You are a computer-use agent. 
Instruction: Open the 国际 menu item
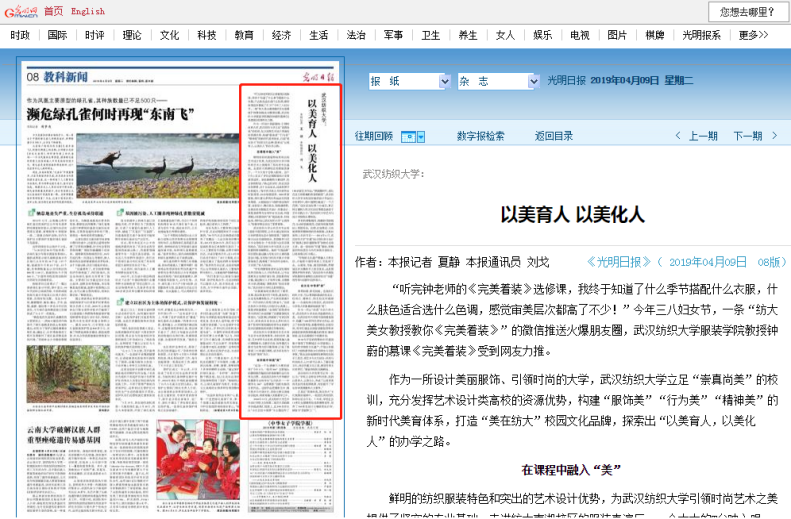57,35
